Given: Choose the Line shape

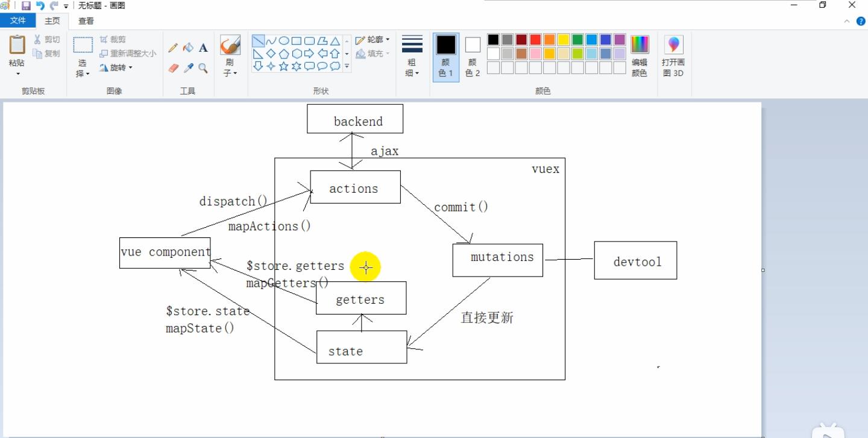Looking at the screenshot, I should (x=258, y=41).
